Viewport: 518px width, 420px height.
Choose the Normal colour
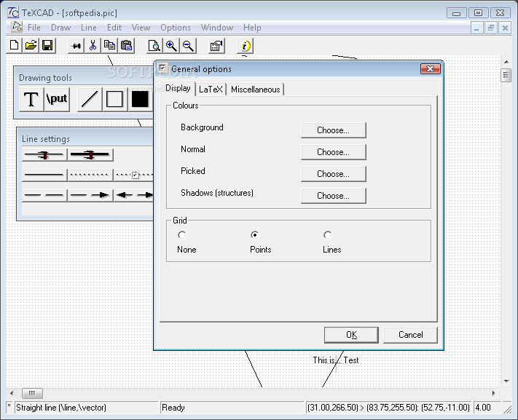(x=334, y=152)
